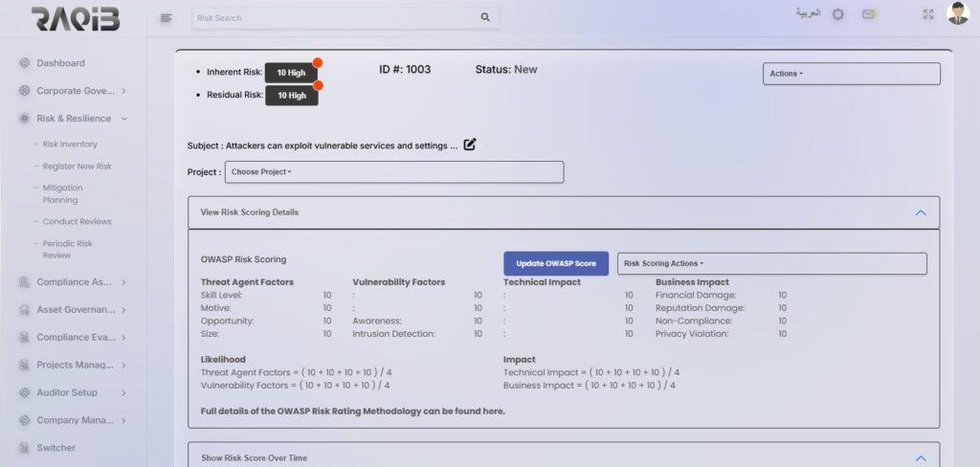Switch language to Arabic
980x467 pixels.
pyautogui.click(x=808, y=13)
